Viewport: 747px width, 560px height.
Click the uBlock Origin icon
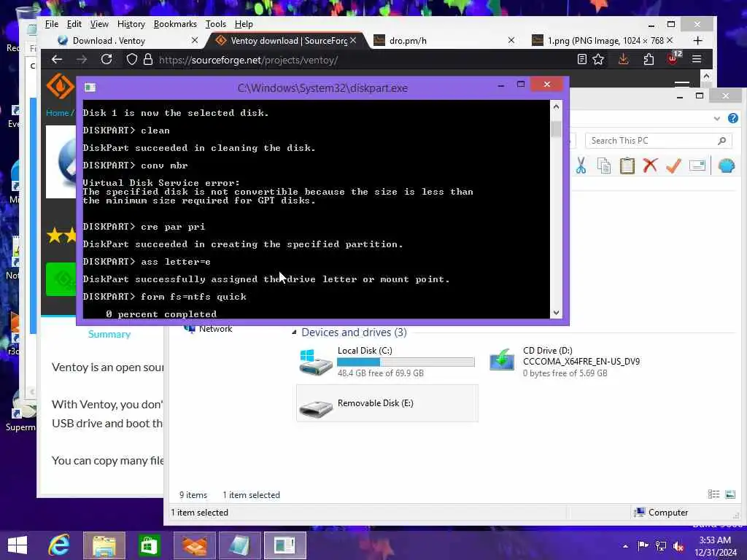pyautogui.click(x=673, y=58)
